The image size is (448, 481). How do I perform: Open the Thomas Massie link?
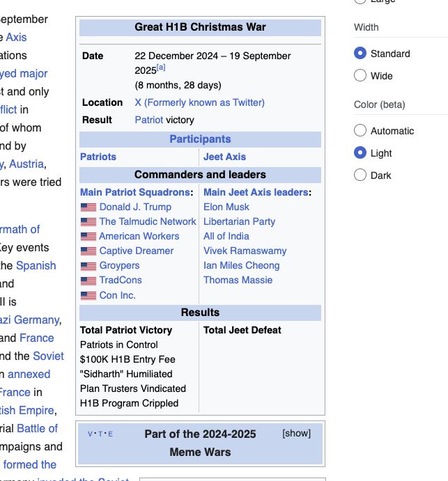(238, 280)
